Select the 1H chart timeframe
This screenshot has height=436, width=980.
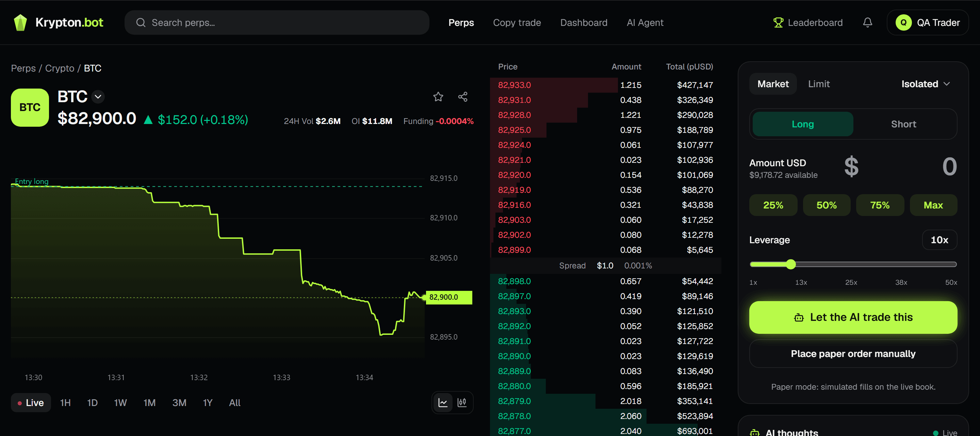tap(65, 403)
